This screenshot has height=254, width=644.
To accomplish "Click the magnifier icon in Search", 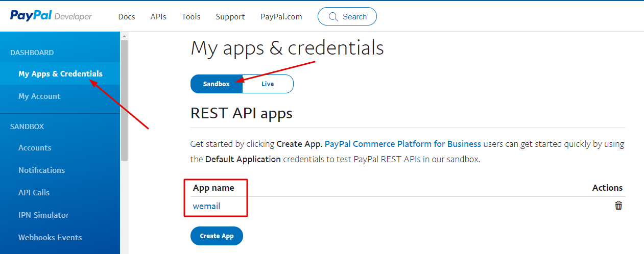I will click(333, 16).
